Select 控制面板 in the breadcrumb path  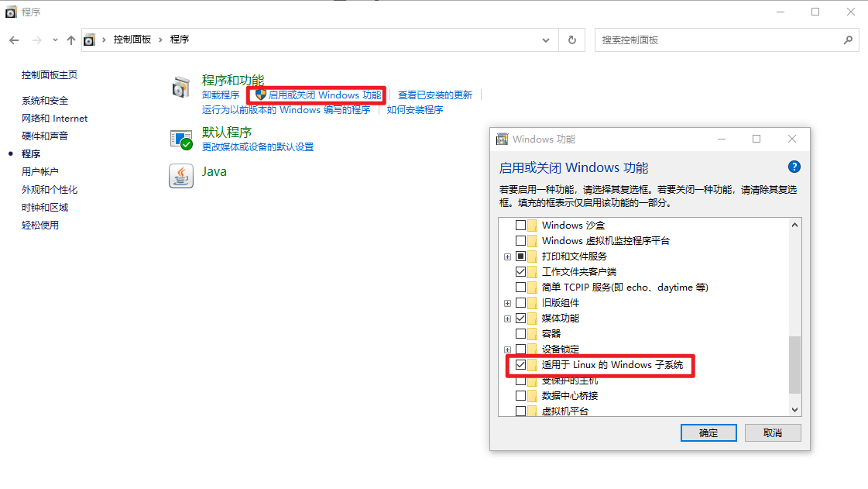(132, 40)
